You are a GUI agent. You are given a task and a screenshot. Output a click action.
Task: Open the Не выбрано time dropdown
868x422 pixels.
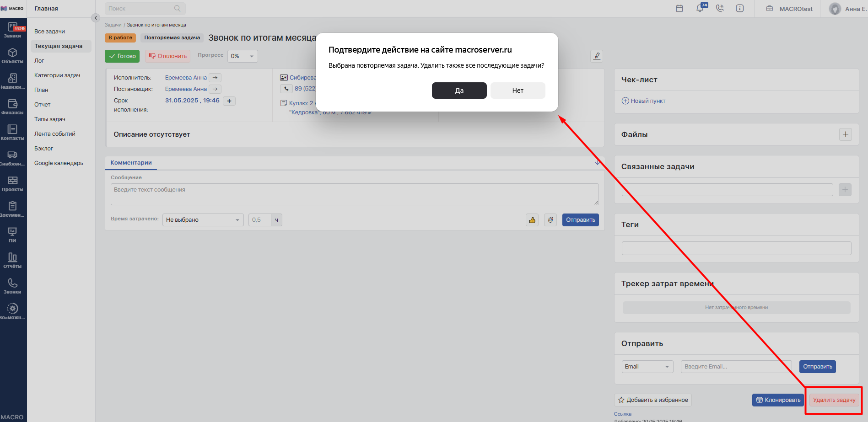click(x=203, y=220)
